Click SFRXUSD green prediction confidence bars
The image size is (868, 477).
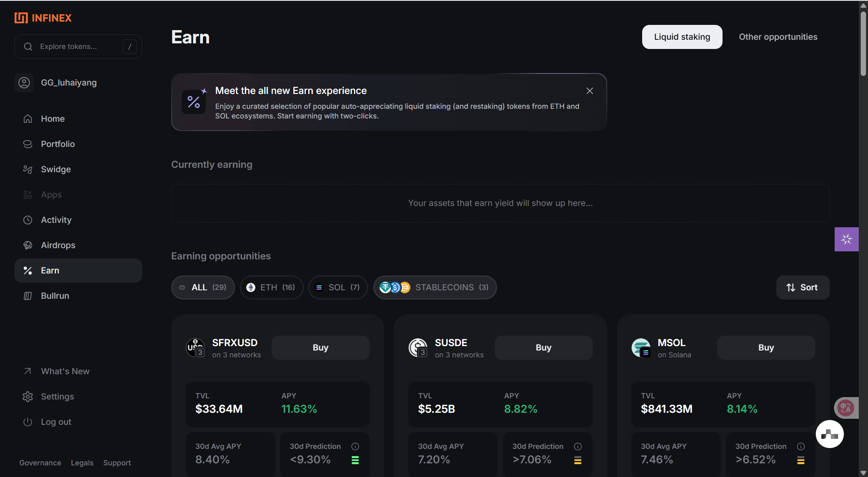point(355,460)
